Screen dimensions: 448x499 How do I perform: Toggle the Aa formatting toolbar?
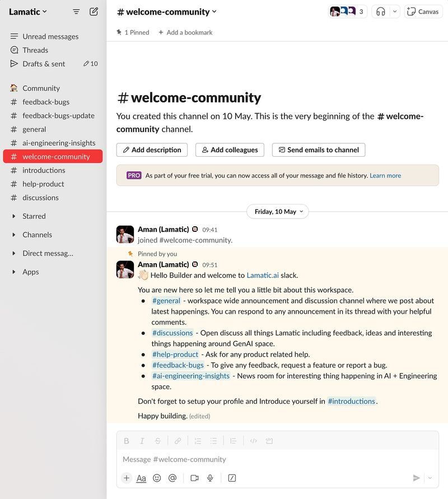point(141,478)
